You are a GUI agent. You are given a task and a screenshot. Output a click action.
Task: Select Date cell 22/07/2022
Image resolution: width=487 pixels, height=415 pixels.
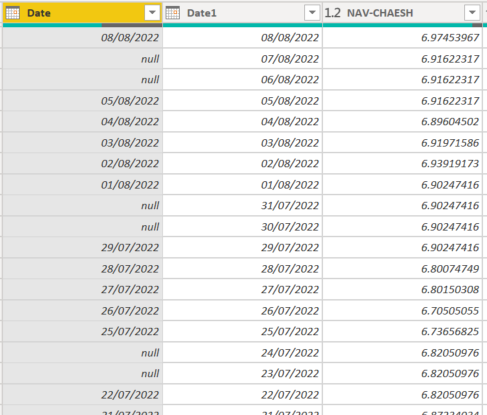point(82,395)
